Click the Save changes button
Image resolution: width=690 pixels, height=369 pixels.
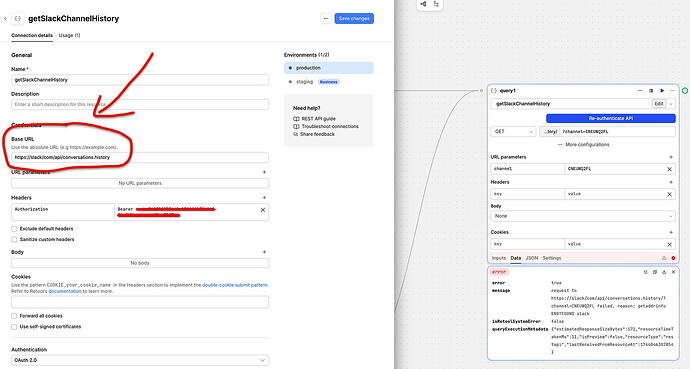pos(354,18)
